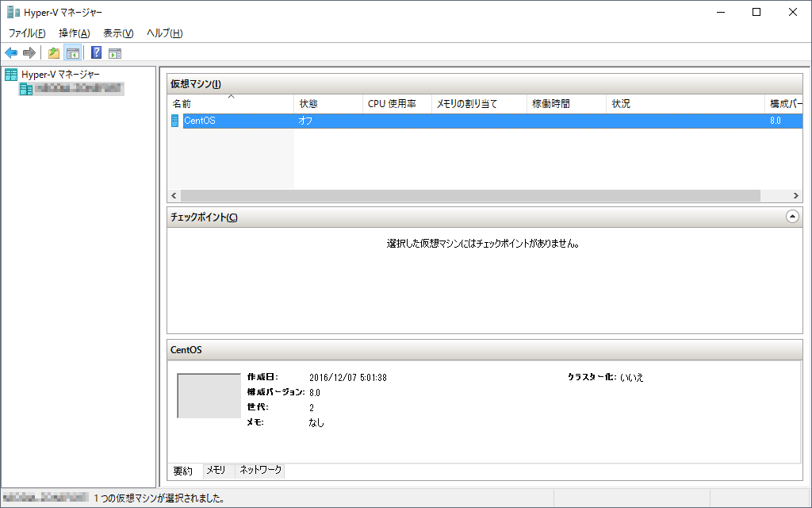The image size is (812, 508).
Task: Click the CentOS details panel title
Action: point(186,350)
